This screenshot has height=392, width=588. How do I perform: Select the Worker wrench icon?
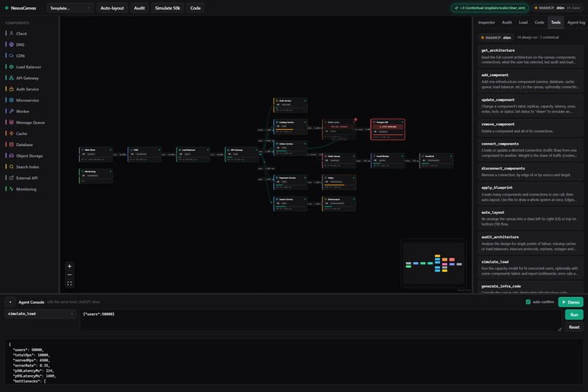11,111
